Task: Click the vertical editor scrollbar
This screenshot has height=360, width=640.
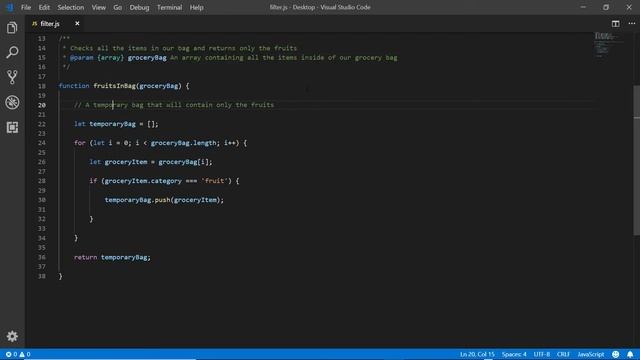Action: [637, 160]
